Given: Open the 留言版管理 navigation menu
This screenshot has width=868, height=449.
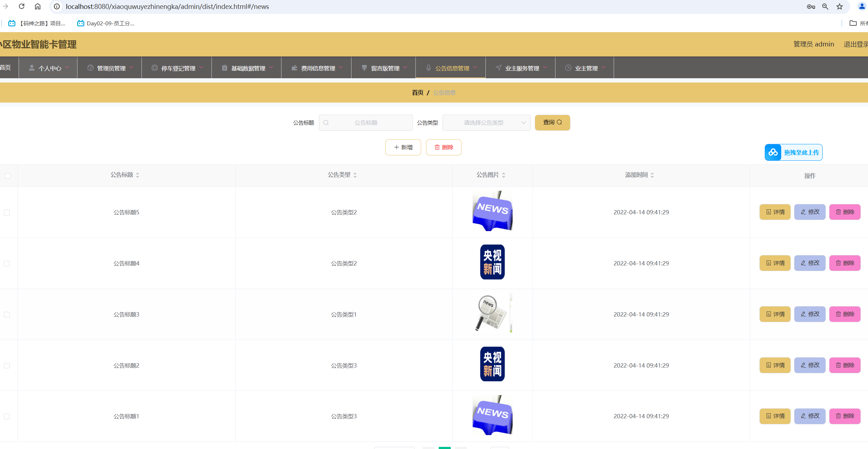Looking at the screenshot, I should [x=384, y=68].
